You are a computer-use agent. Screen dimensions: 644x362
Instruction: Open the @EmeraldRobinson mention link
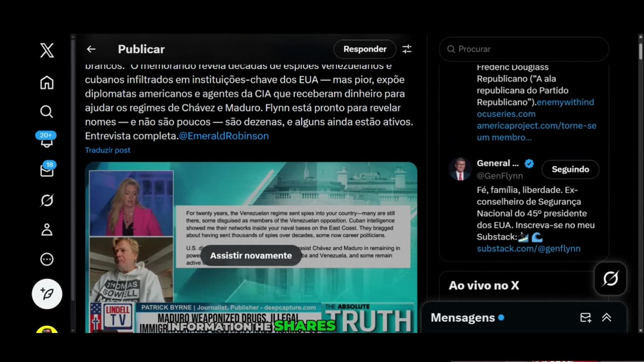pyautogui.click(x=224, y=136)
